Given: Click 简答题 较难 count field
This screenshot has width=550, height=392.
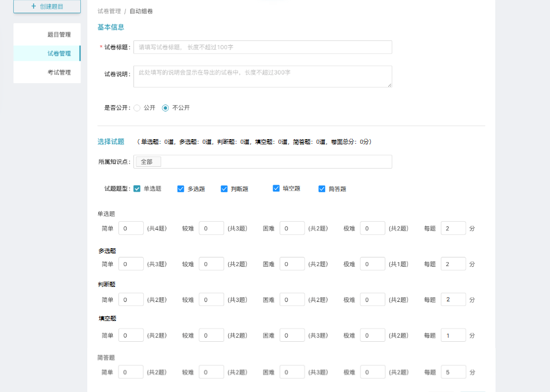Looking at the screenshot, I should [x=211, y=372].
